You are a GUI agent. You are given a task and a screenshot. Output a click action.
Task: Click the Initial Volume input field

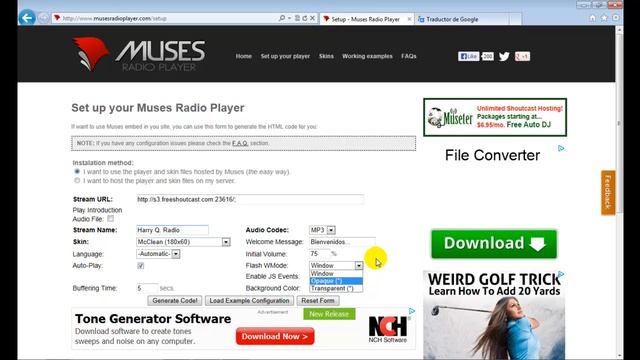(x=320, y=254)
